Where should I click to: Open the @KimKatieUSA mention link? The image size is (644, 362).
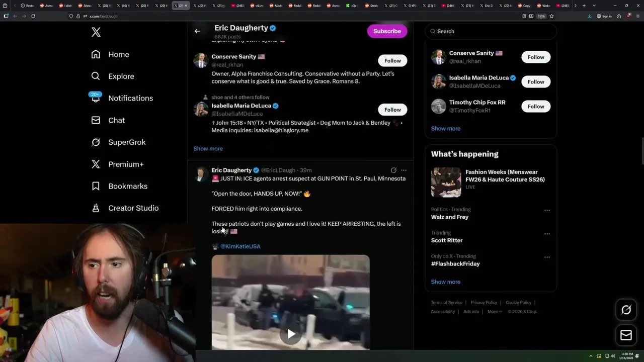click(x=240, y=246)
